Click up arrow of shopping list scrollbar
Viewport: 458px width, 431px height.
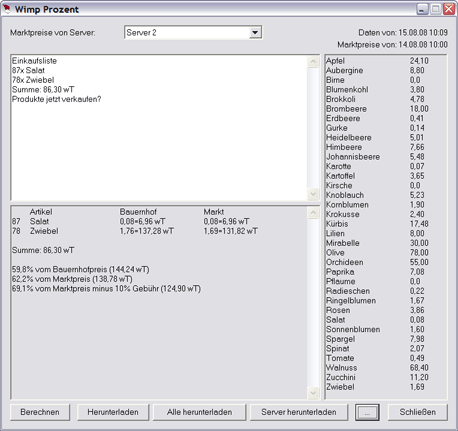click(x=313, y=61)
